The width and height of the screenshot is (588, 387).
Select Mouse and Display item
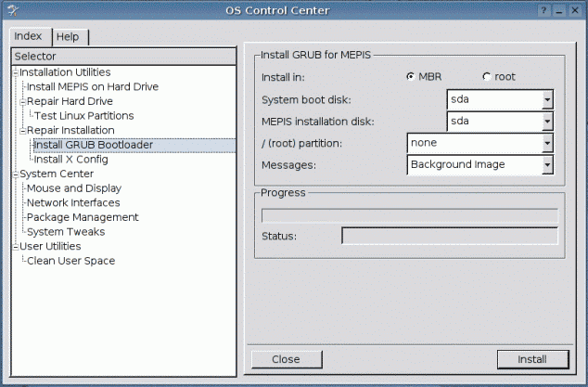pyautogui.click(x=74, y=188)
